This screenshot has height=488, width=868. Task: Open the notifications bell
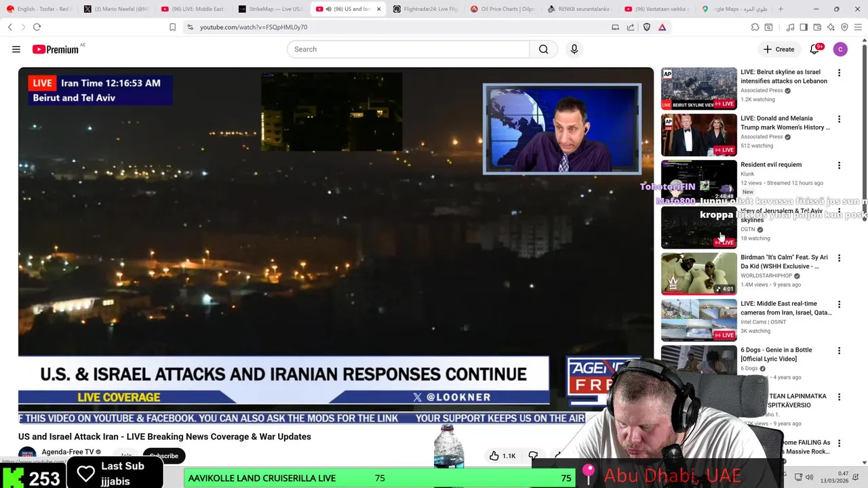pyautogui.click(x=814, y=49)
